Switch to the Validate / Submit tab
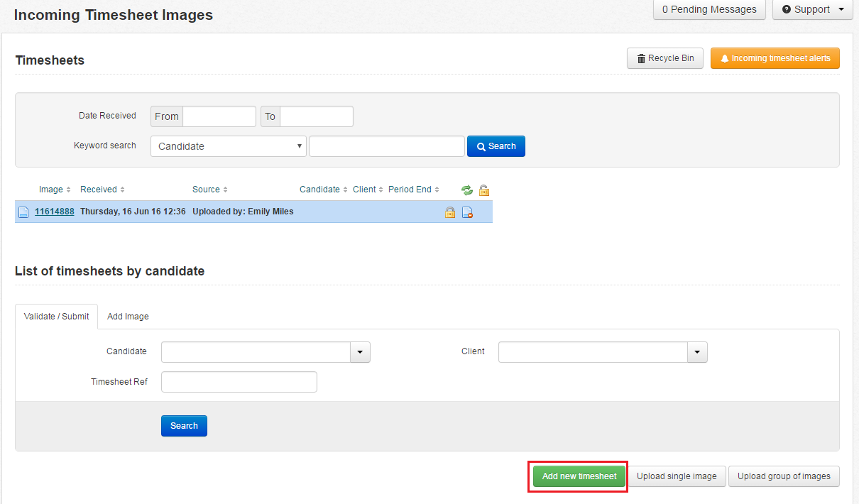This screenshot has height=504, width=859. pyautogui.click(x=57, y=317)
